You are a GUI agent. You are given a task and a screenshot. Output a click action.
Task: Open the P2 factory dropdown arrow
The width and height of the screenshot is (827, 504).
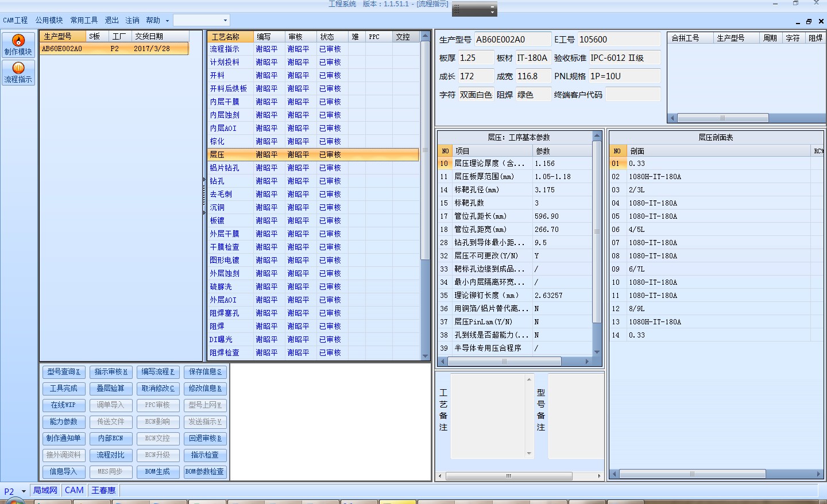(x=24, y=491)
